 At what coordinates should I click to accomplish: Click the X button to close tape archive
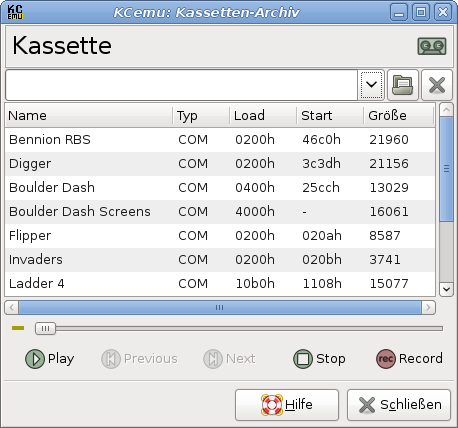pyautogui.click(x=437, y=85)
